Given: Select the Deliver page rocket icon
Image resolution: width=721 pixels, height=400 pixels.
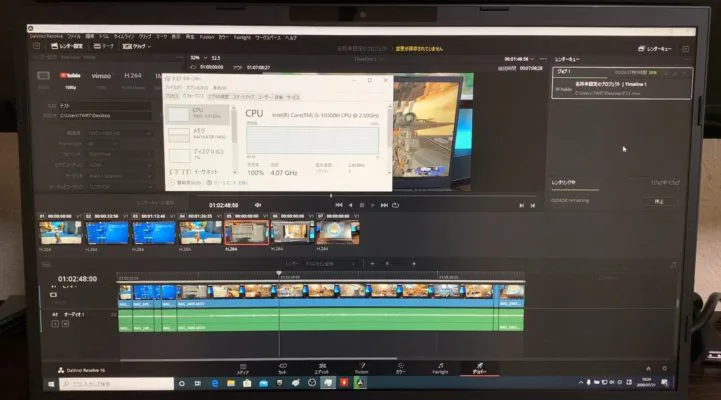Looking at the screenshot, I should [x=479, y=369].
